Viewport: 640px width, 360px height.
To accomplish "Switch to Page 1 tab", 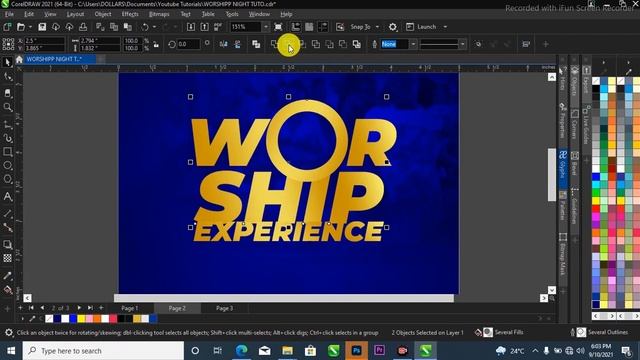I will click(129, 309).
